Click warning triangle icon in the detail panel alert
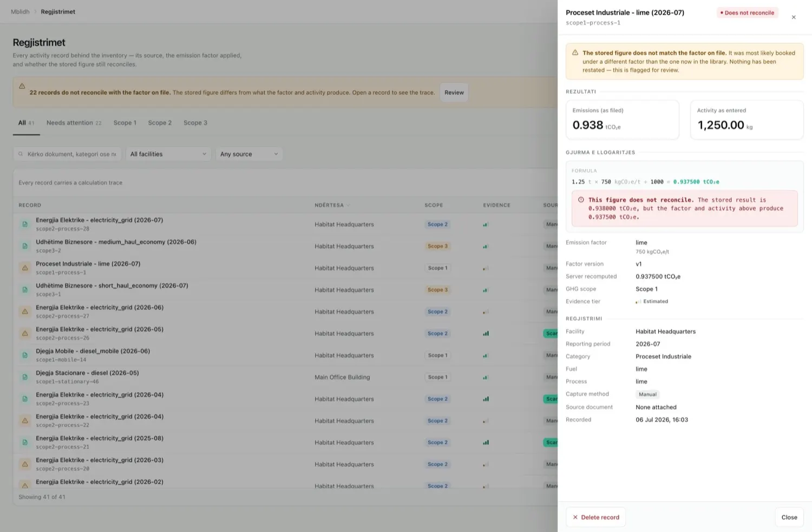The image size is (812, 532). point(575,53)
